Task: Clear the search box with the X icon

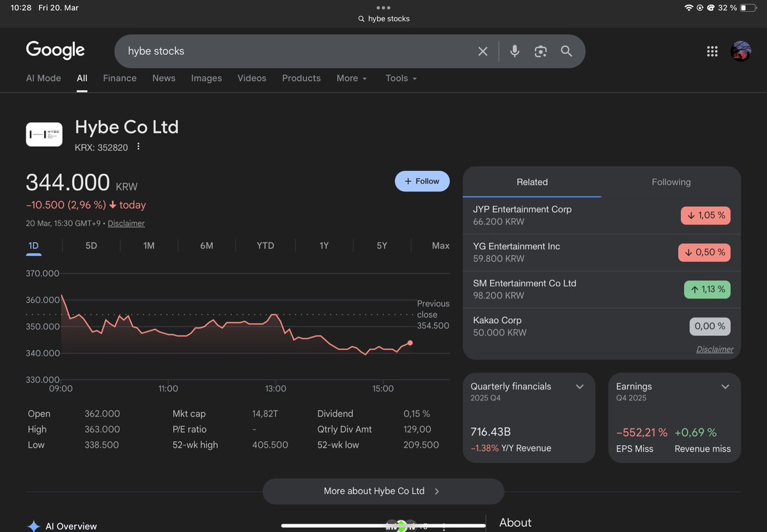Action: click(483, 51)
